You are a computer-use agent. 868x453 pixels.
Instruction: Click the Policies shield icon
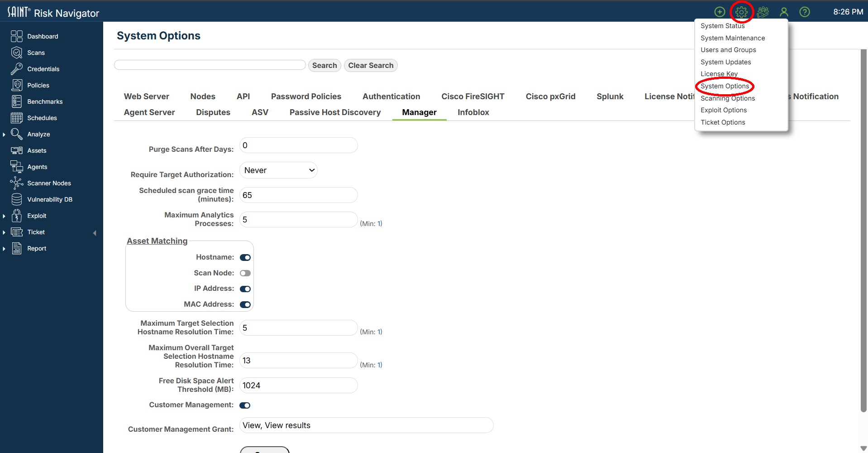[x=17, y=85]
